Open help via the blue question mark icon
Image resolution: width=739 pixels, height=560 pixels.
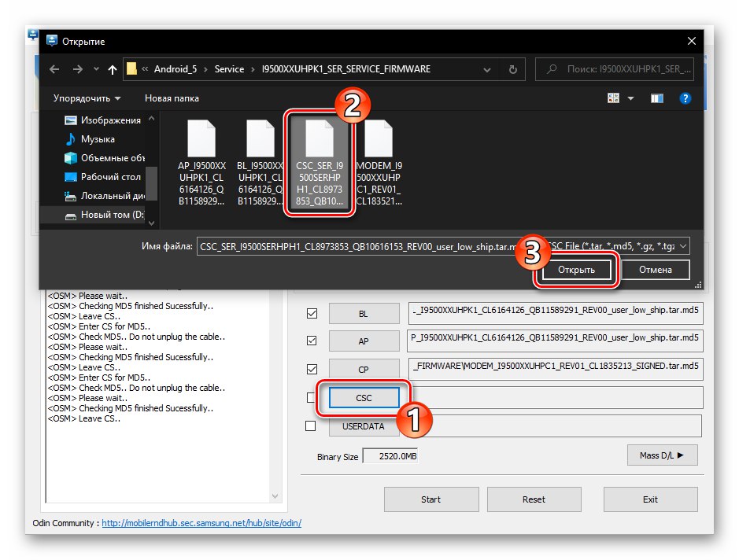click(685, 98)
